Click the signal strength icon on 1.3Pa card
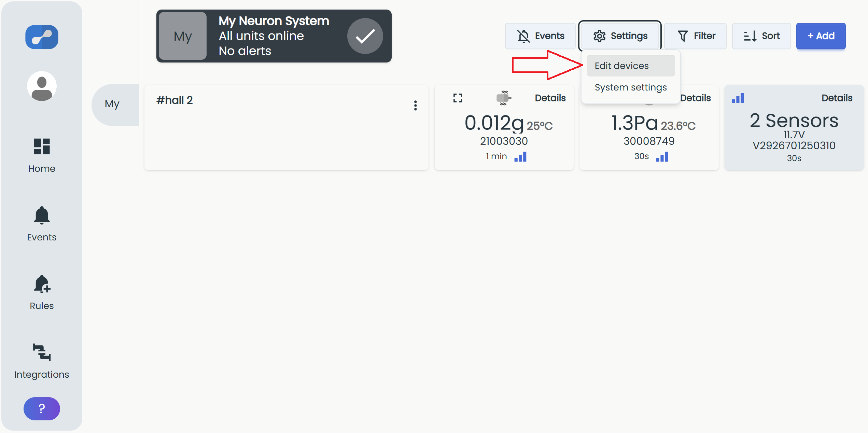868x433 pixels. tap(662, 157)
